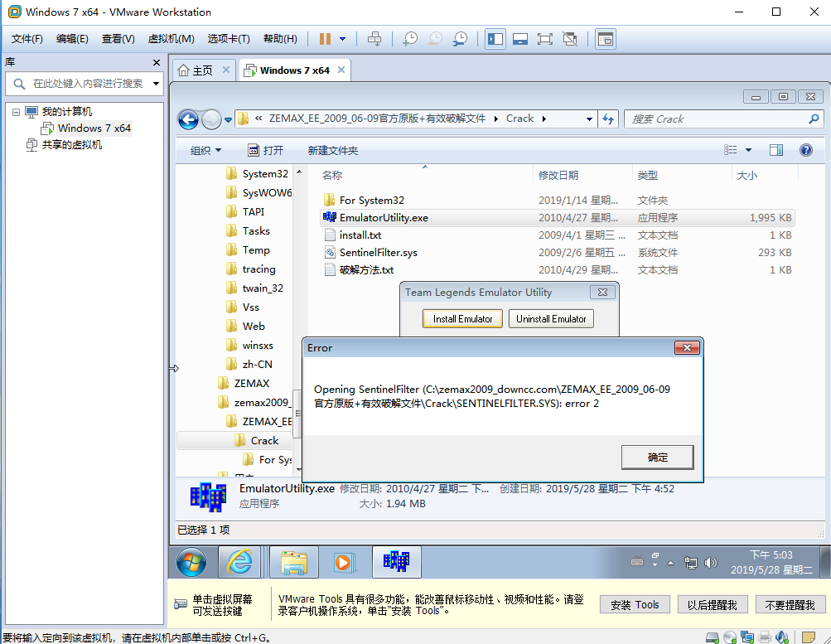Click the VMware pause virtual machine icon

325,39
